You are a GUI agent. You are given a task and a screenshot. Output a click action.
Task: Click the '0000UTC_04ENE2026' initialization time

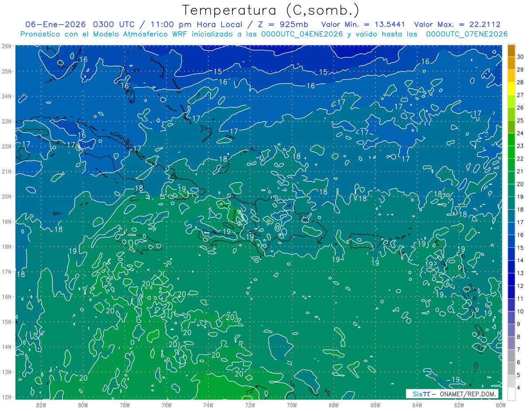tap(302, 34)
